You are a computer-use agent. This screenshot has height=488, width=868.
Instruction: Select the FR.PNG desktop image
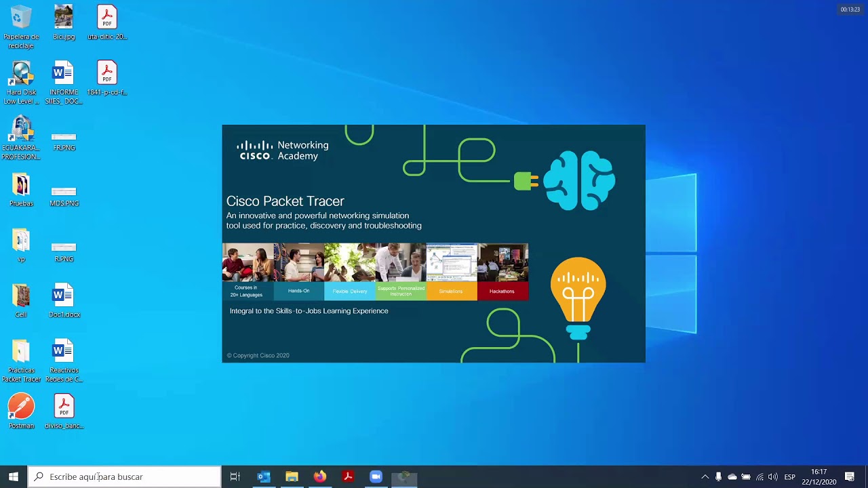[x=64, y=140]
